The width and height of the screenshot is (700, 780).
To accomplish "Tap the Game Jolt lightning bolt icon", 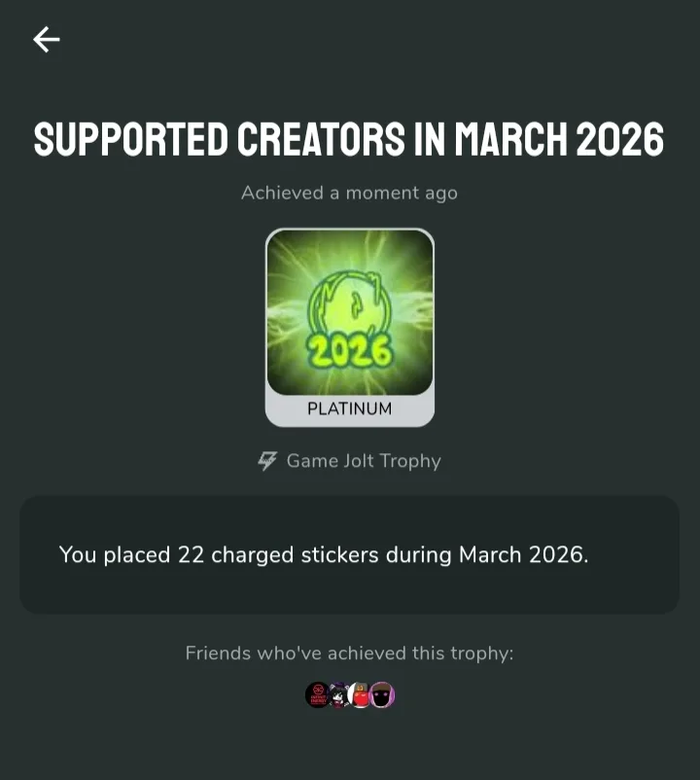I will coord(267,461).
